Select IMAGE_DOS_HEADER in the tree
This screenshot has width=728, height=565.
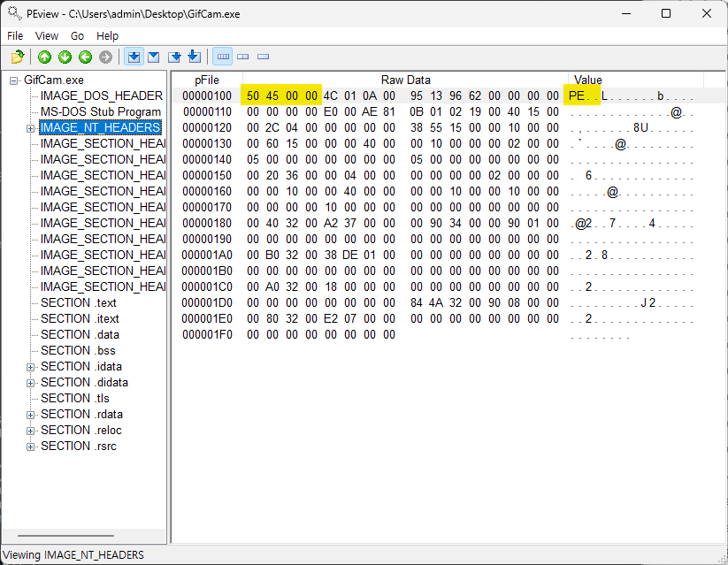click(101, 95)
